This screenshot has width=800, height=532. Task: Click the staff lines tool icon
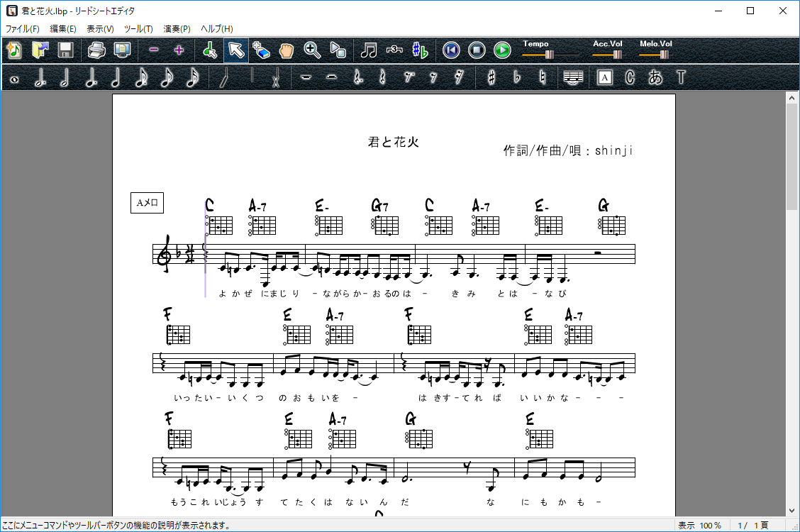[x=573, y=78]
